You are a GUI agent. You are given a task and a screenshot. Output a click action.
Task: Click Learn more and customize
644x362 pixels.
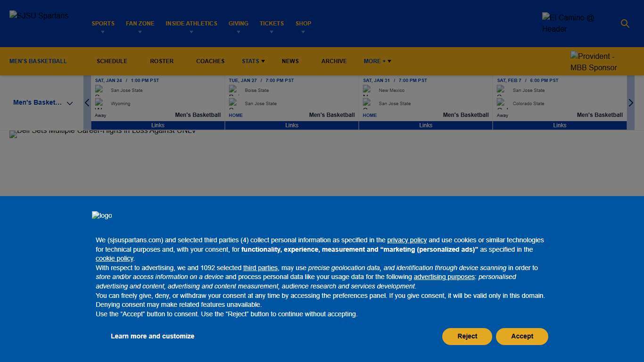tap(152, 337)
